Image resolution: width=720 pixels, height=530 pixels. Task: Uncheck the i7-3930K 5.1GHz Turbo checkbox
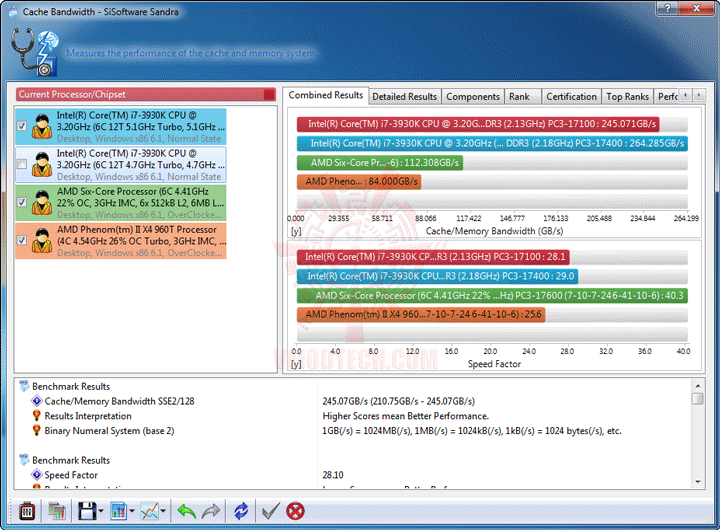click(x=22, y=126)
